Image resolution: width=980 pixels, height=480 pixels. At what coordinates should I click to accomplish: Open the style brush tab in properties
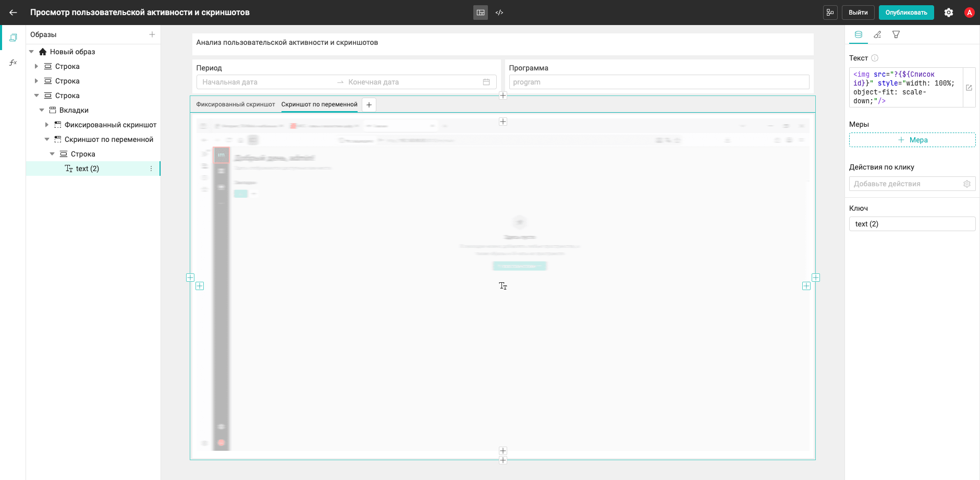(x=877, y=34)
